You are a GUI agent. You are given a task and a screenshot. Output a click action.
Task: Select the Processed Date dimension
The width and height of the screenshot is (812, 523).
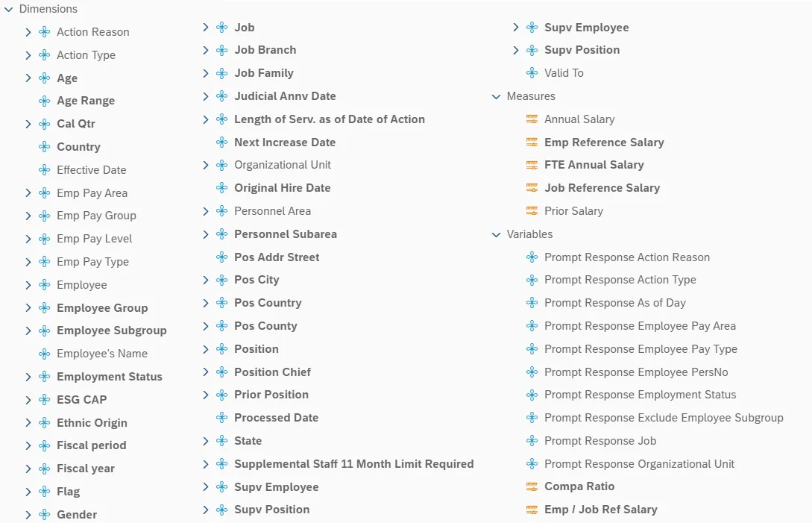276,418
